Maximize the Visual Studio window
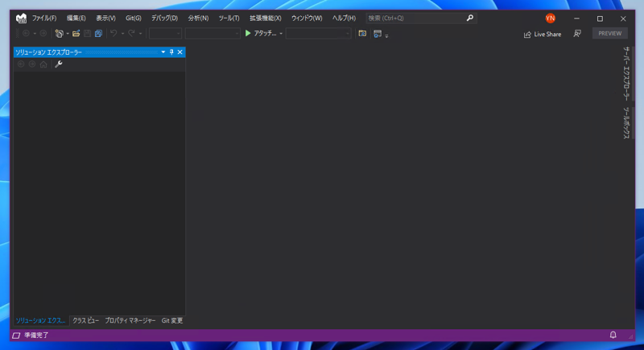 point(600,19)
